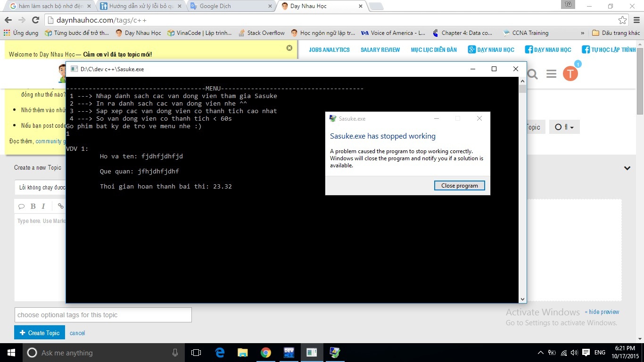Dismiss the yellow welcome notice
644x362 pixels.
(x=289, y=48)
